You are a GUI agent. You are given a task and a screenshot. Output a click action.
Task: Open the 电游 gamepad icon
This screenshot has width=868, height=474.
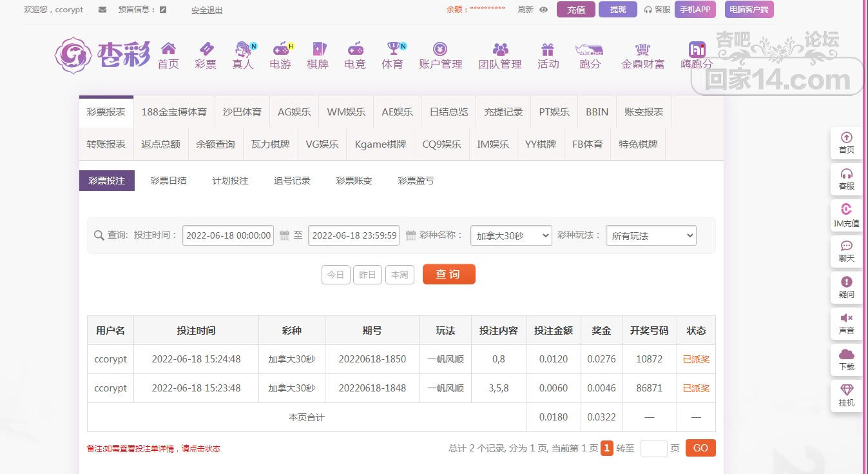[281, 49]
